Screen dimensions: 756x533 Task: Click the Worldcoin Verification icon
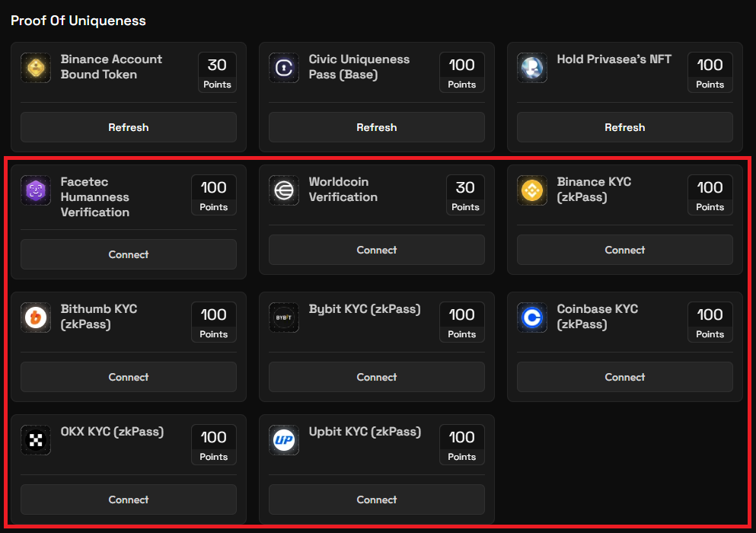click(284, 190)
